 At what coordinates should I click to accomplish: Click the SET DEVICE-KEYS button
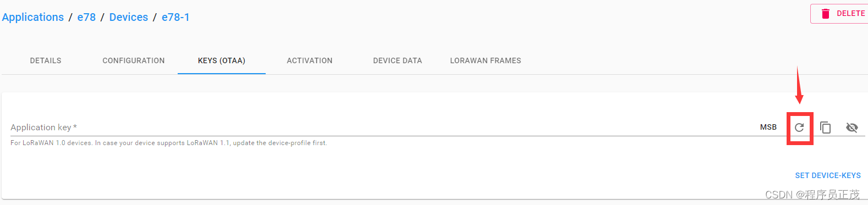828,175
